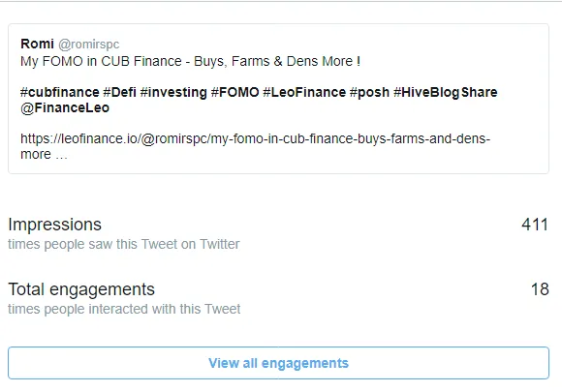562x392 pixels.
Task: Click the View all engagements button
Action: 278,363
